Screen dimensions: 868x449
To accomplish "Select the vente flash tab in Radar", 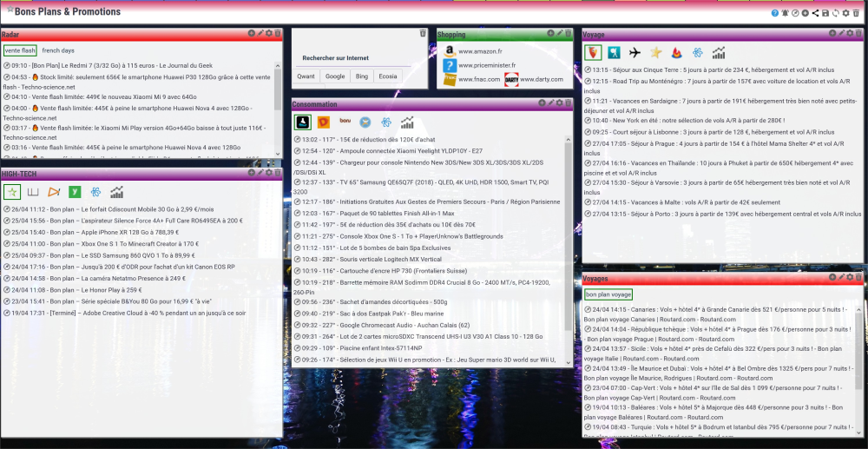I will pyautogui.click(x=20, y=50).
